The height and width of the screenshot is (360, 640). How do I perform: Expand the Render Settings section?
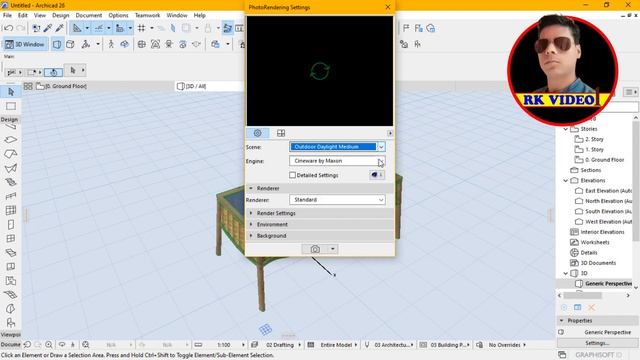[320, 213]
